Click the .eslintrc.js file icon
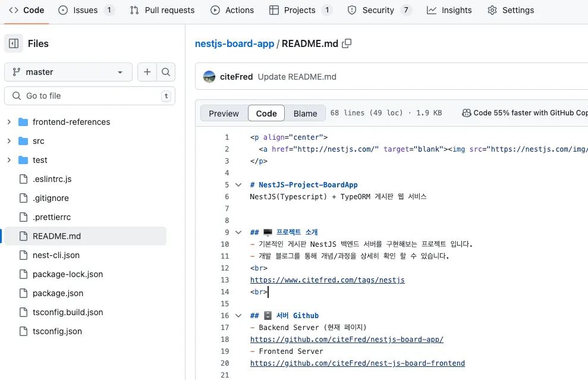 [23, 179]
